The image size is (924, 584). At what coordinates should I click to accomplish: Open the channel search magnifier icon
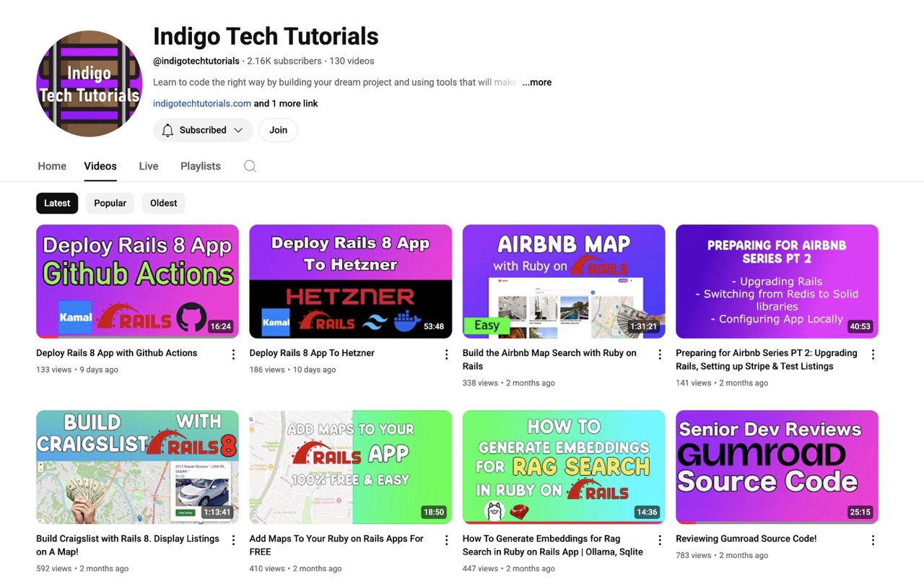250,166
